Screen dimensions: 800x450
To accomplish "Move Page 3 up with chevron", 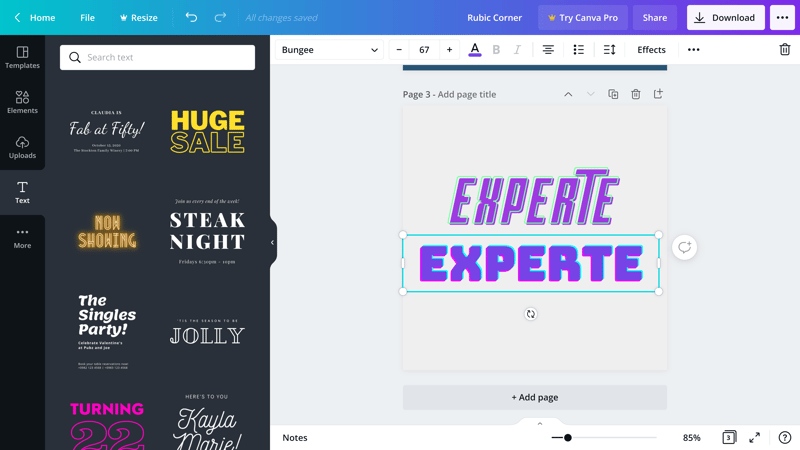I will point(568,94).
